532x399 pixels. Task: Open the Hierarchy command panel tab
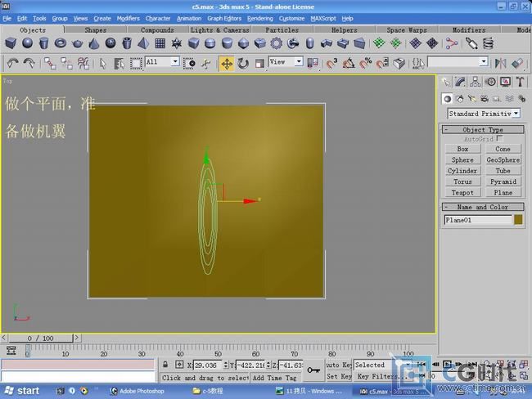coord(475,82)
